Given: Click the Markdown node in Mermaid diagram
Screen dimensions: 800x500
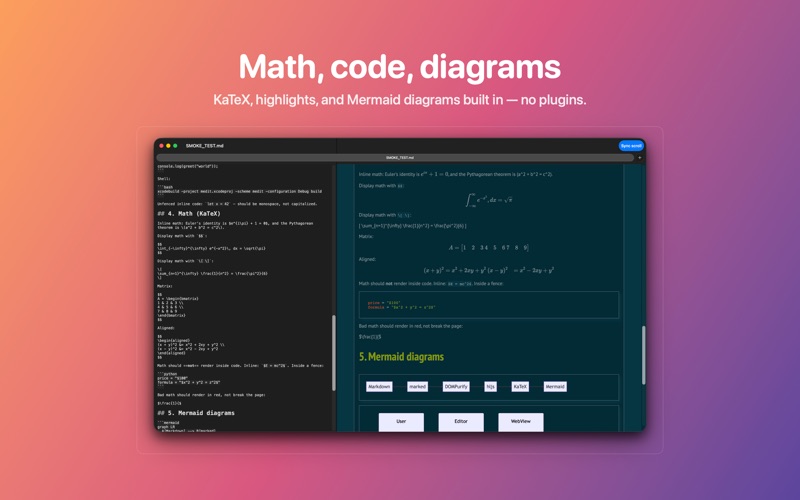Looking at the screenshot, I should coord(379,387).
